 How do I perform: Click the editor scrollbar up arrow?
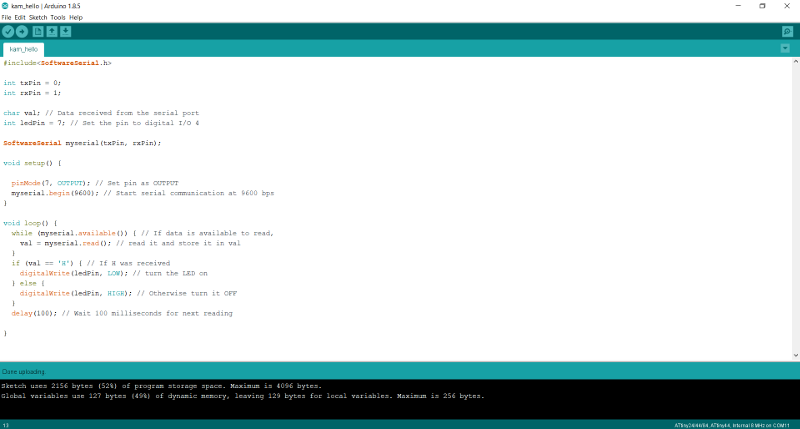pos(795,61)
